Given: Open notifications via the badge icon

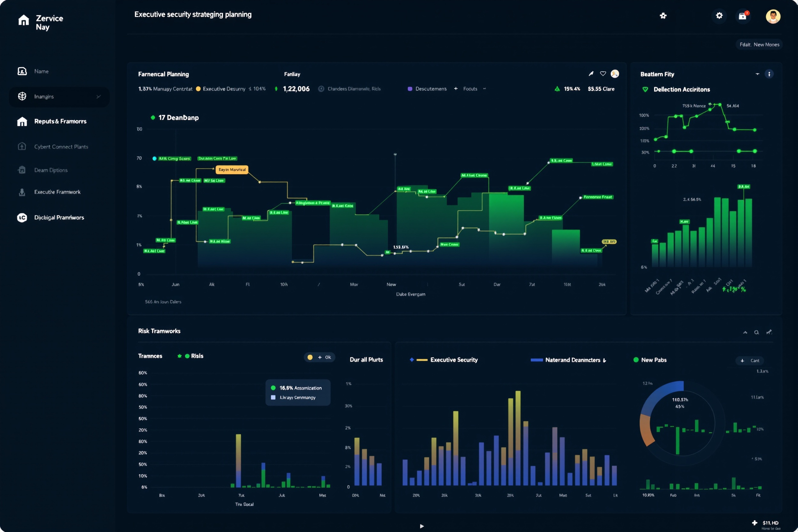Looking at the screenshot, I should point(743,16).
